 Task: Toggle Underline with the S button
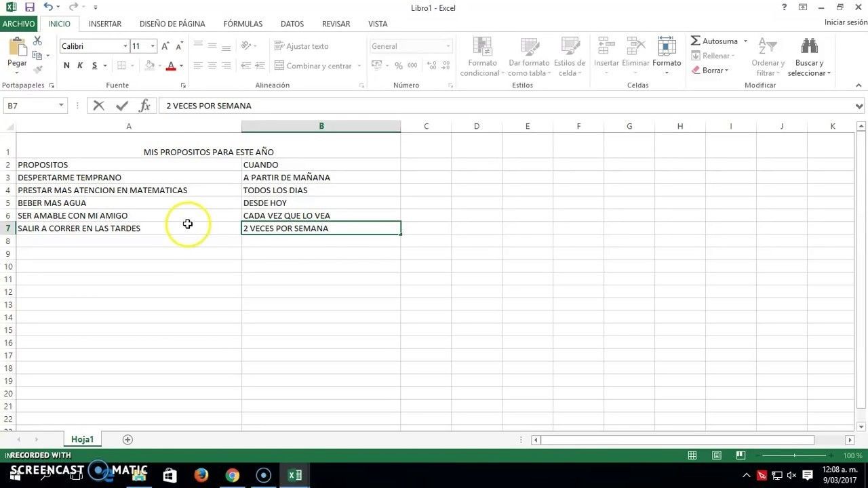coord(94,66)
